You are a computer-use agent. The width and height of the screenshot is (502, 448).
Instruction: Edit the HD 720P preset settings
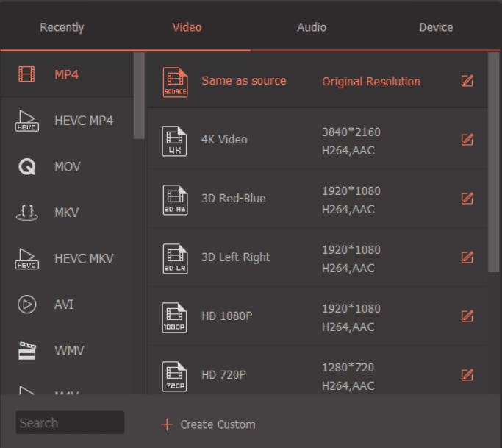(467, 375)
